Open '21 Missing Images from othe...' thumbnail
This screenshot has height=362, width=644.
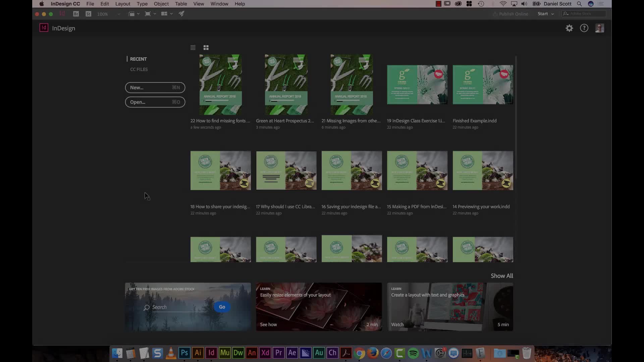coord(352,84)
